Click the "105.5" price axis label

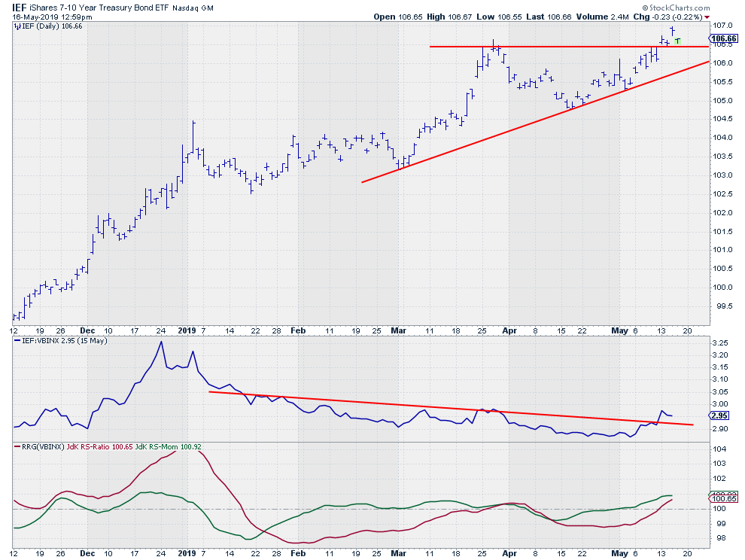pos(721,82)
